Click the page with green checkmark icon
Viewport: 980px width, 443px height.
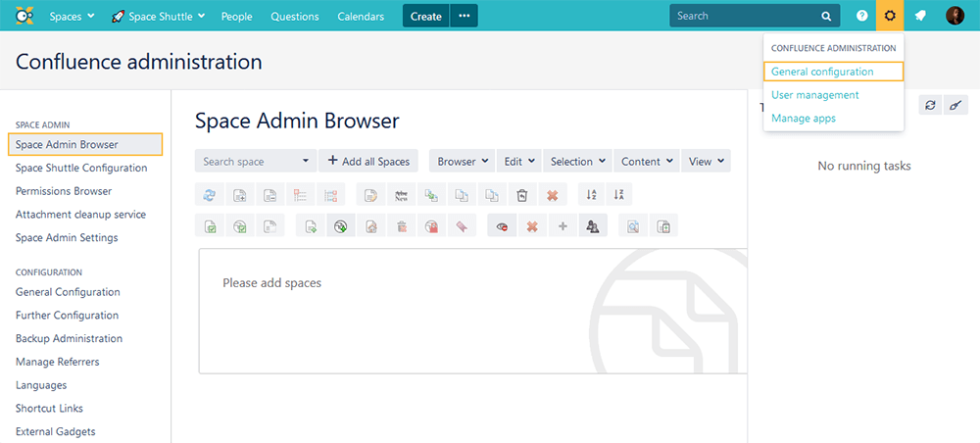coord(210,225)
